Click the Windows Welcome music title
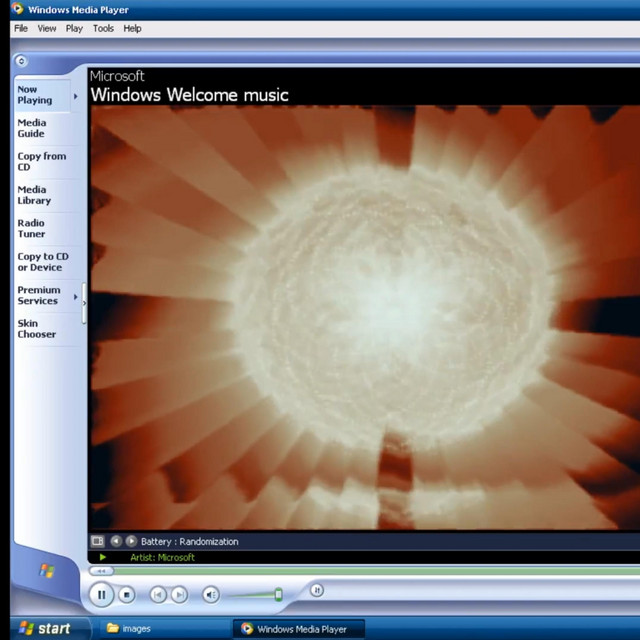The image size is (640, 640). click(189, 95)
